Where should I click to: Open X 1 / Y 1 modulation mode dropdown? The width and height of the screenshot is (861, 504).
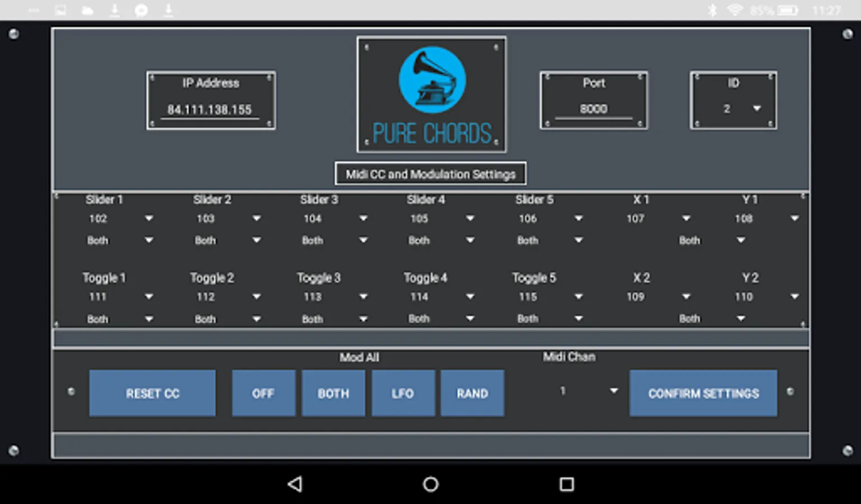[x=712, y=240]
